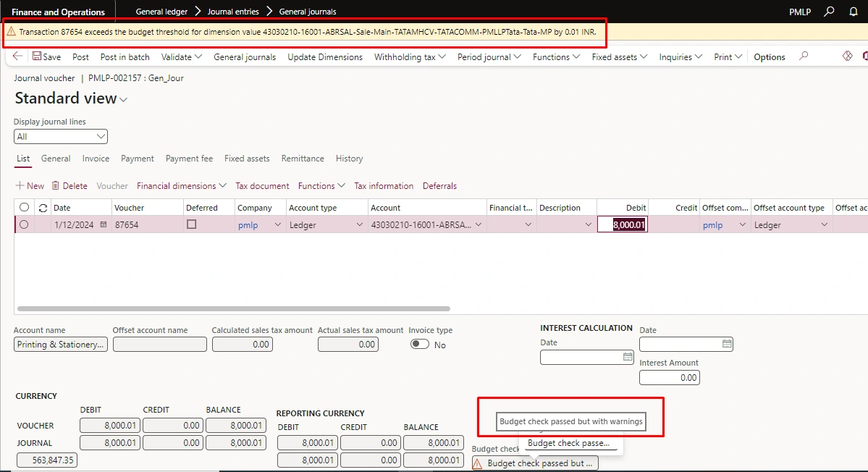The height and width of the screenshot is (472, 868).
Task: Click budget check warning triangle icon
Action: tap(477, 464)
